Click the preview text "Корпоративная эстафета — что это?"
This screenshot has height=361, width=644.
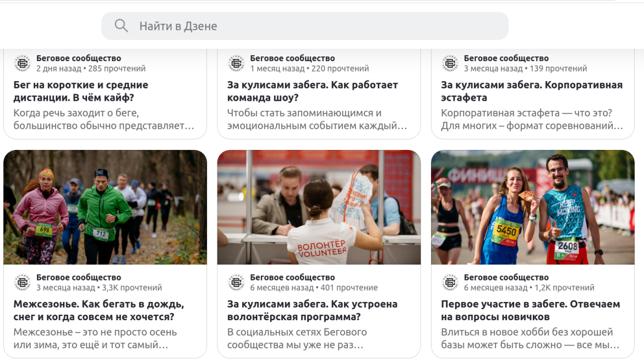tap(527, 113)
